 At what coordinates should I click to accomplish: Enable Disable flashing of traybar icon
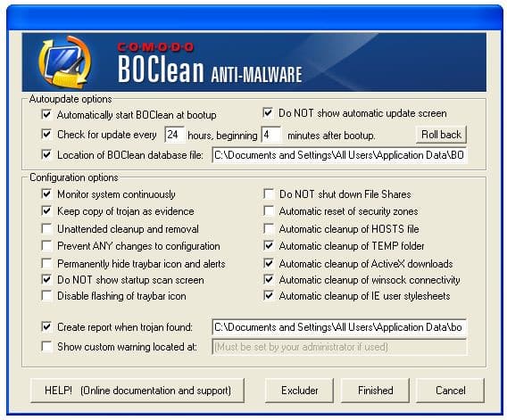click(x=46, y=296)
